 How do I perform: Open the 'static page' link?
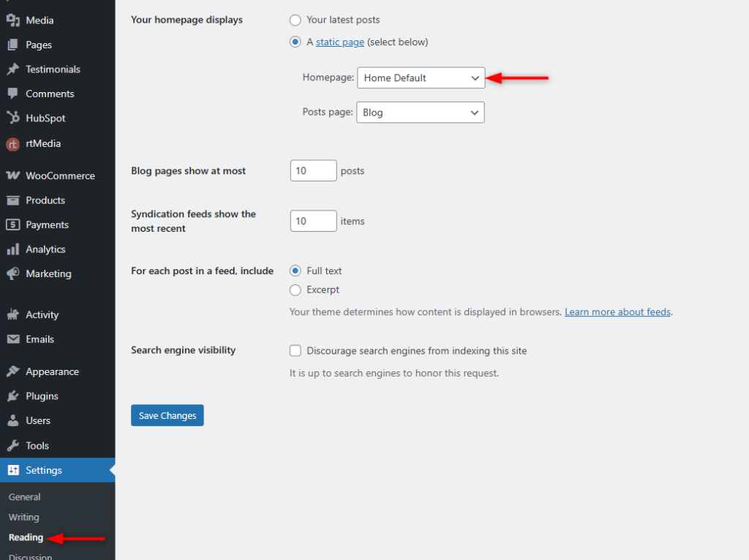coord(340,42)
